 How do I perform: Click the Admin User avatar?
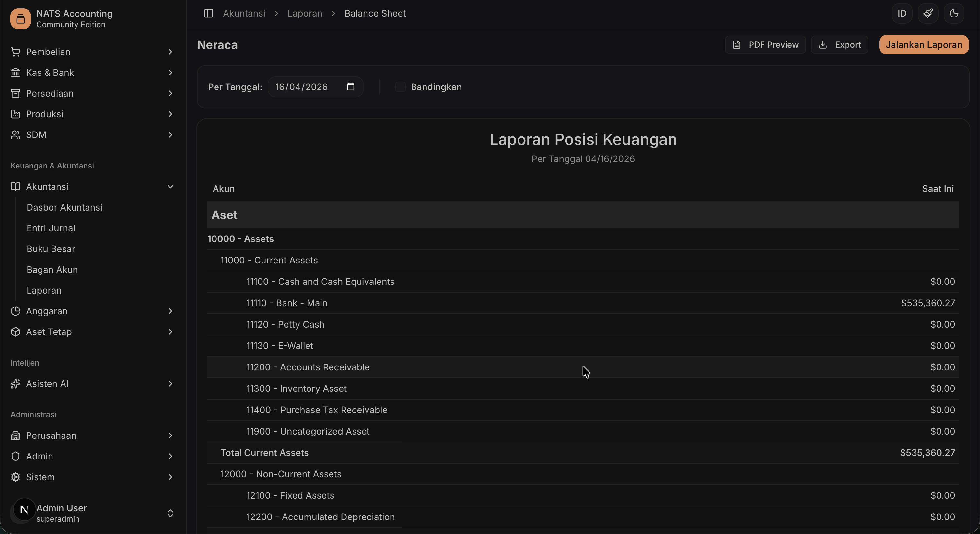click(24, 510)
